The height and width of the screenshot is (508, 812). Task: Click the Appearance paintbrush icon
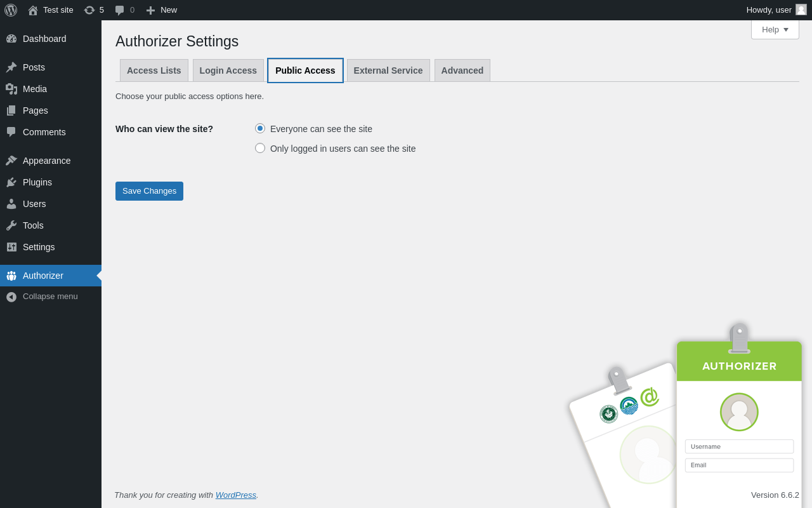pyautogui.click(x=11, y=161)
